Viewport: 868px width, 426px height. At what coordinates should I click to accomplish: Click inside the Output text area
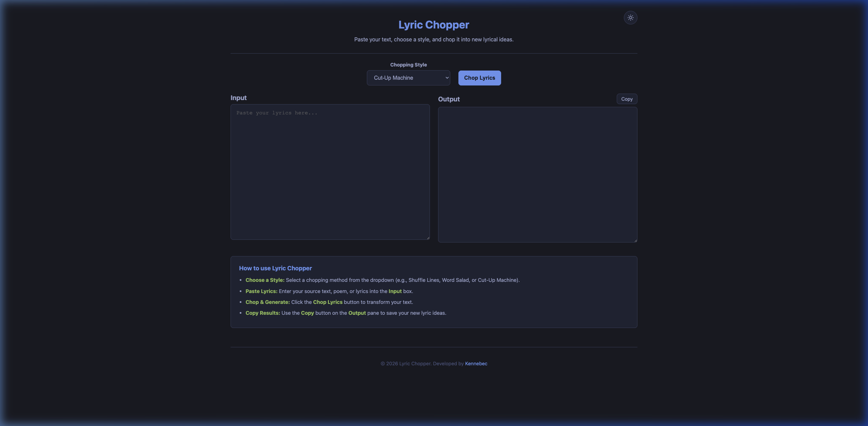coord(538,175)
